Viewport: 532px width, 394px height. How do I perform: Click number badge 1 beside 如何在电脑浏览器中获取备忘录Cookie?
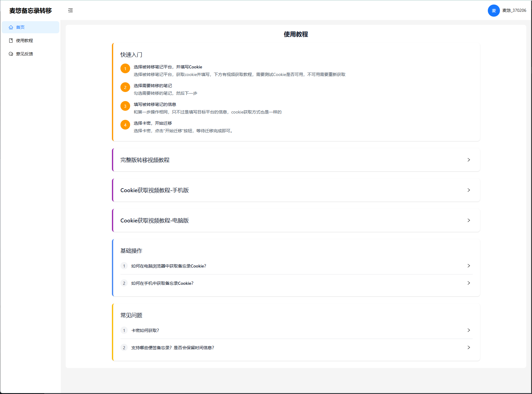pos(124,266)
